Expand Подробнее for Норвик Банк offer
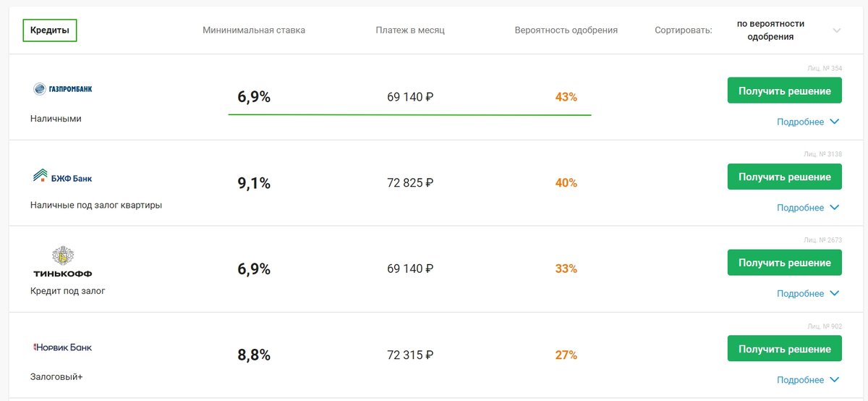Screen dimensions: 868x401 tap(808, 380)
